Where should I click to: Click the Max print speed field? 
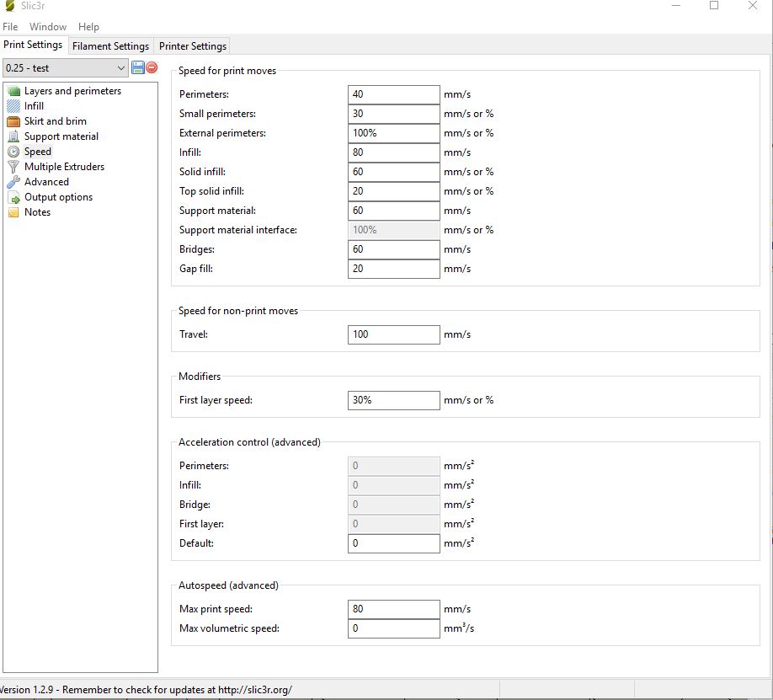(393, 609)
